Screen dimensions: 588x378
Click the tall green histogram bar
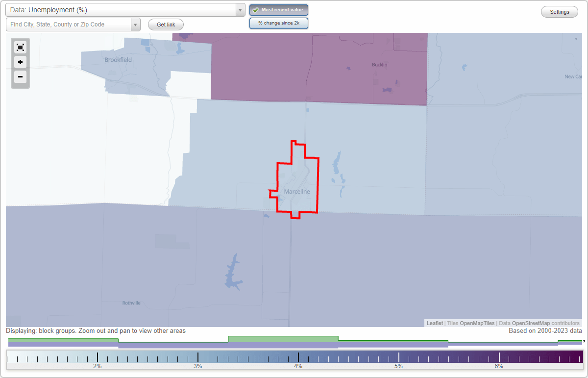(x=283, y=339)
